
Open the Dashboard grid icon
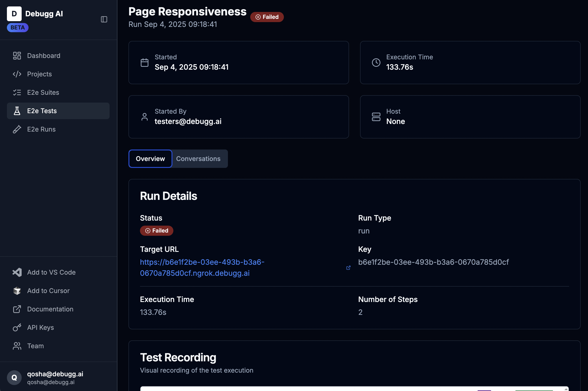point(17,56)
